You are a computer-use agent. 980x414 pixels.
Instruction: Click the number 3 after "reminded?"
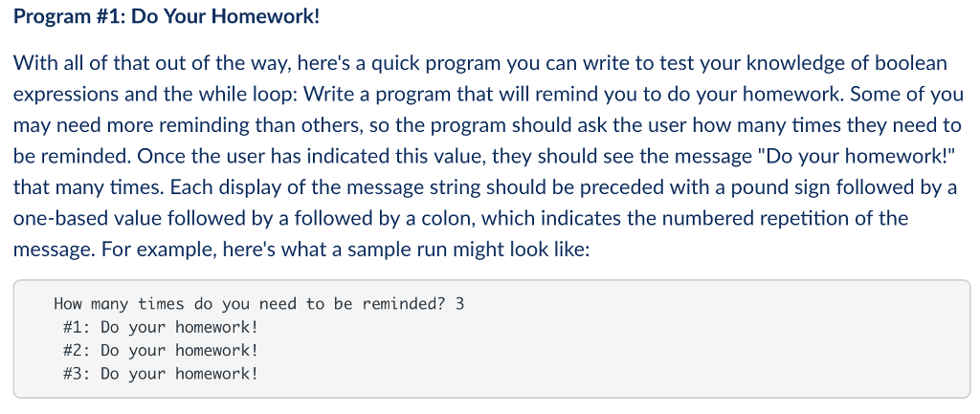click(460, 304)
